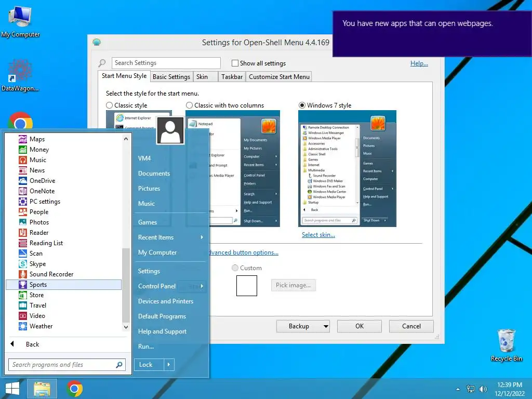Launch the Scan app icon
This screenshot has height=399, width=532.
pos(23,254)
